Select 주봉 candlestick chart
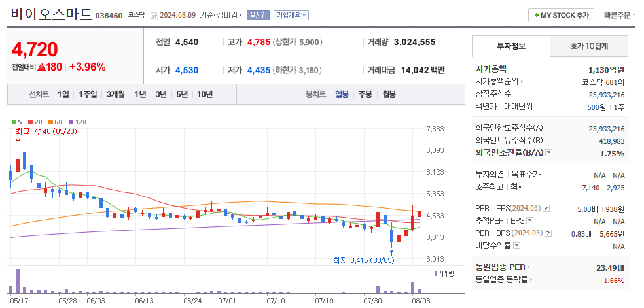Viewport: 644px width, 308px height. pos(365,94)
